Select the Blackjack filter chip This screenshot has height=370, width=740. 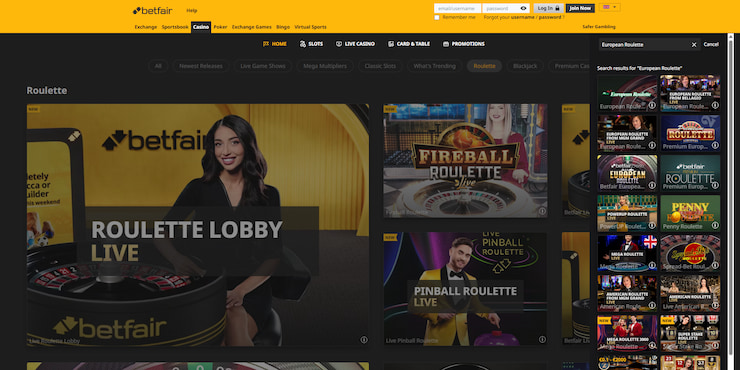coord(525,66)
